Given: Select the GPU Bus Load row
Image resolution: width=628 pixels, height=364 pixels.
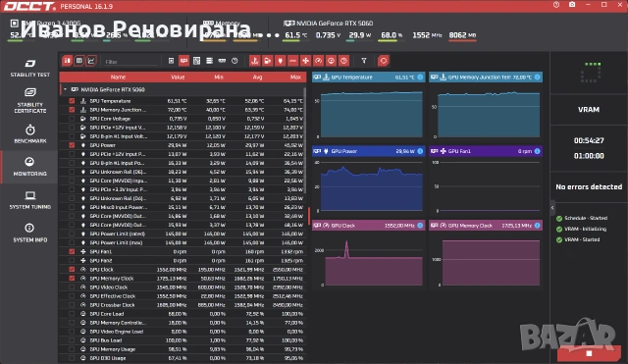Looking at the screenshot, I should click(183, 340).
